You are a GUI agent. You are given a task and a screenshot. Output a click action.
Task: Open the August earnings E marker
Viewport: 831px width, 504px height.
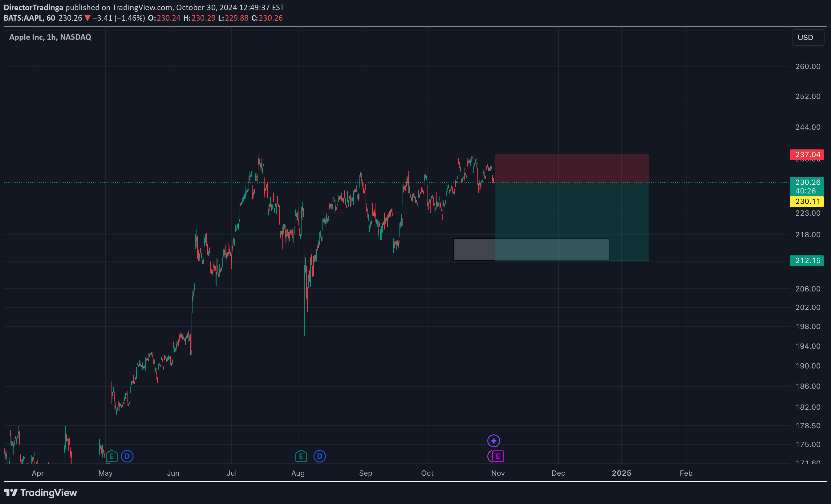tap(301, 457)
